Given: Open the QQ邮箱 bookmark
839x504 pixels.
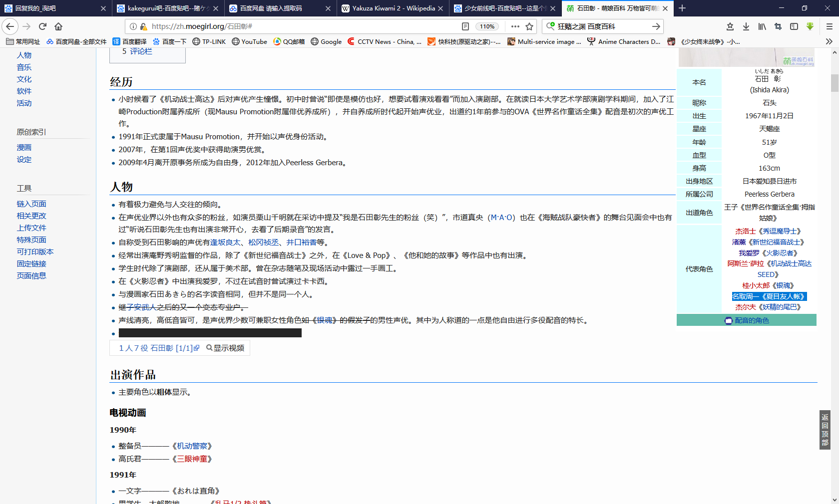Looking at the screenshot, I should 289,41.
